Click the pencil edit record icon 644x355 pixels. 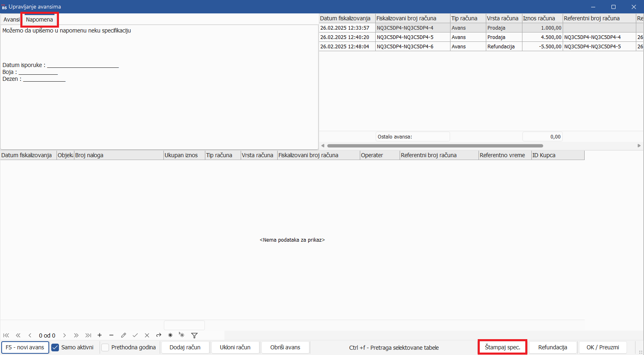click(124, 336)
